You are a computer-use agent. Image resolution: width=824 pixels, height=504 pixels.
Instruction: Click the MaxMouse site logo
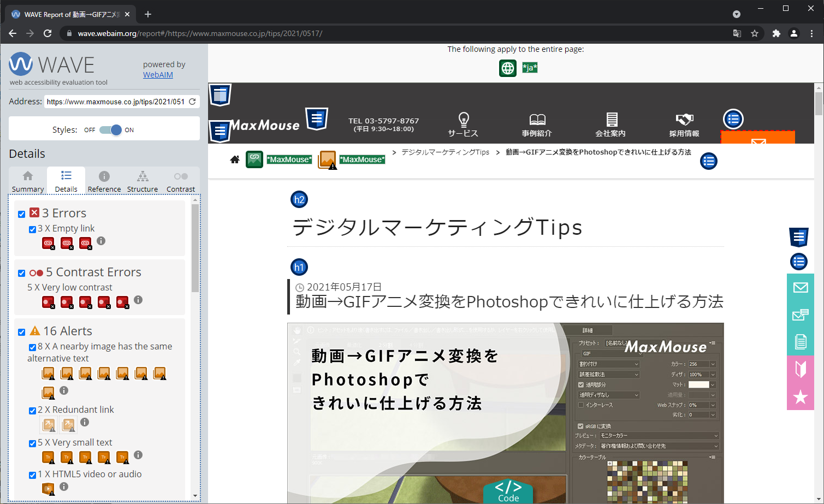pyautogui.click(x=264, y=126)
